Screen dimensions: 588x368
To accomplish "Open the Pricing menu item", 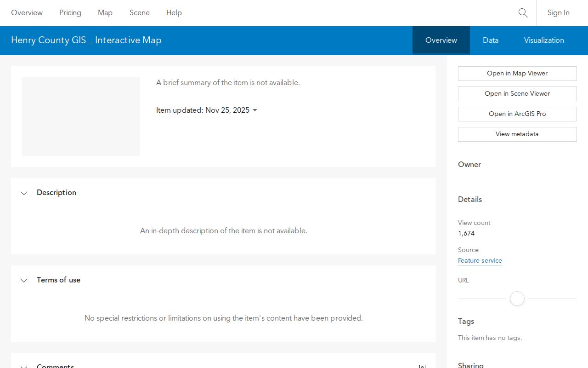I will pos(70,13).
